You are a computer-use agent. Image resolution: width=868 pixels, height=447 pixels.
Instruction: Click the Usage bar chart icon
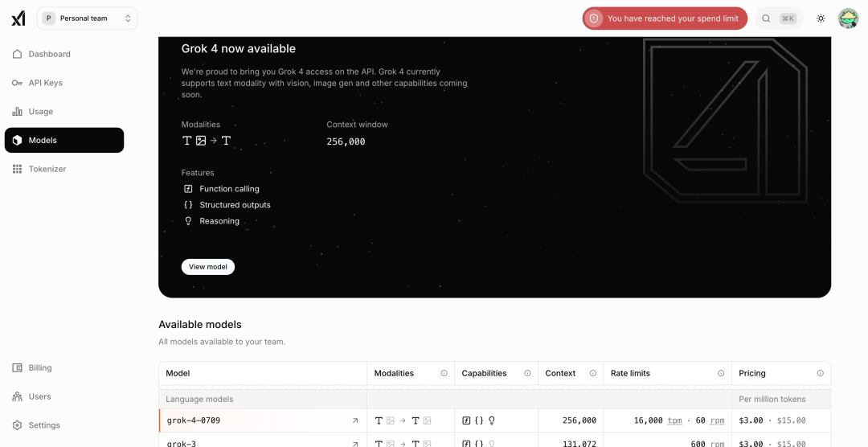(17, 111)
